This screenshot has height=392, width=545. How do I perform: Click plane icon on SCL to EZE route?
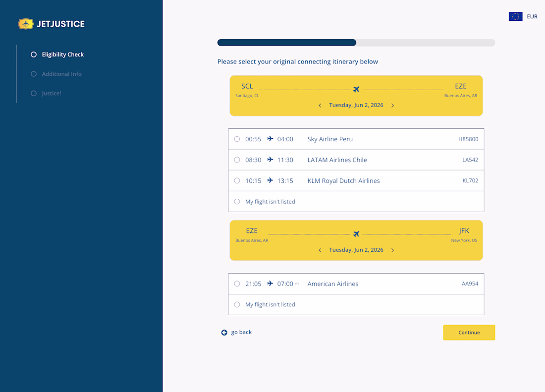click(x=356, y=89)
